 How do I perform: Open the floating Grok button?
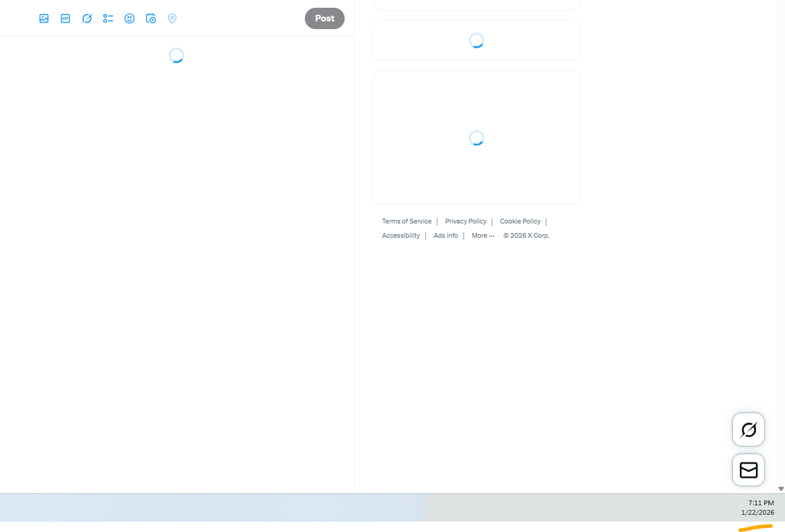[x=748, y=429]
